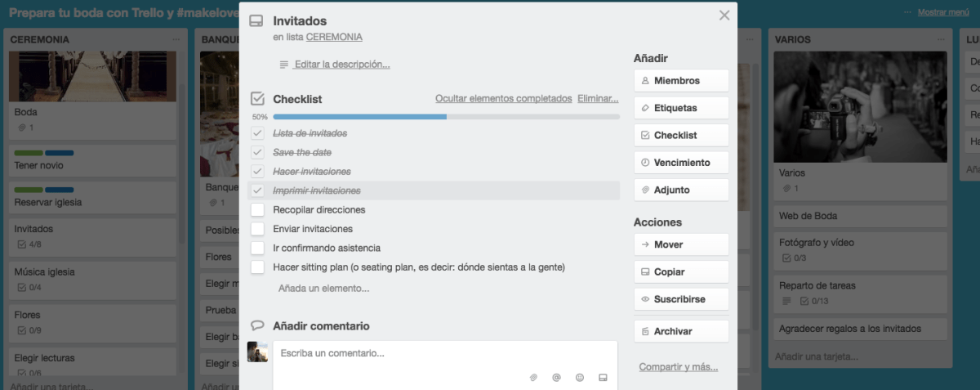Click the Checklist section checkmark icon

pos(257,99)
